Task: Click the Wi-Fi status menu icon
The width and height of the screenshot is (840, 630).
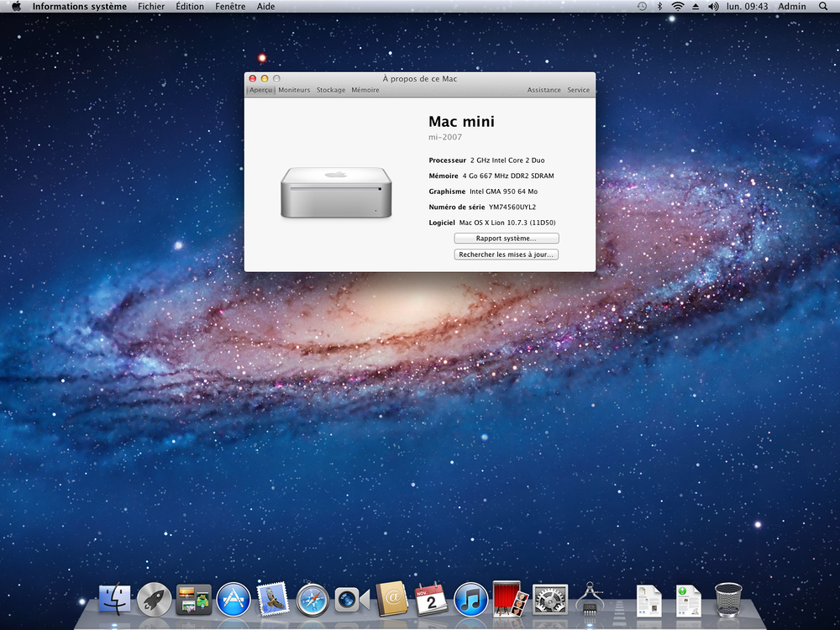Action: click(x=678, y=7)
